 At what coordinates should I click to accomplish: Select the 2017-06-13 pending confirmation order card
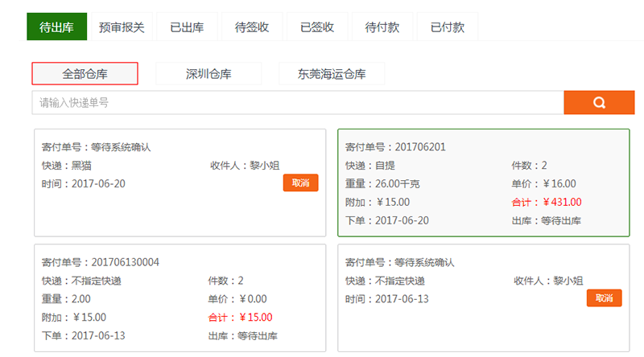pos(484,298)
